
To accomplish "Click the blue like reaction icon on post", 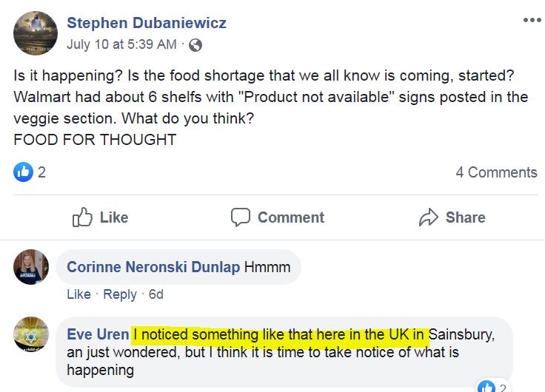I will tap(23, 172).
